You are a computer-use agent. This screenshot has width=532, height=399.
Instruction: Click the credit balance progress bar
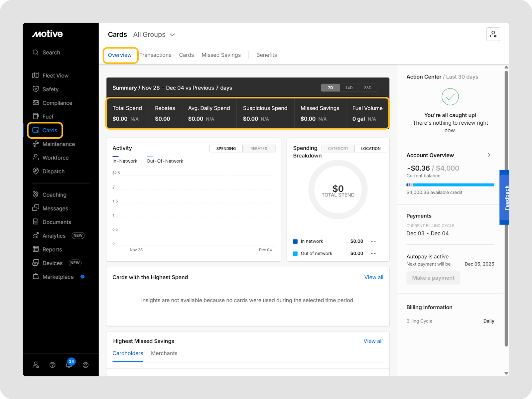(450, 185)
